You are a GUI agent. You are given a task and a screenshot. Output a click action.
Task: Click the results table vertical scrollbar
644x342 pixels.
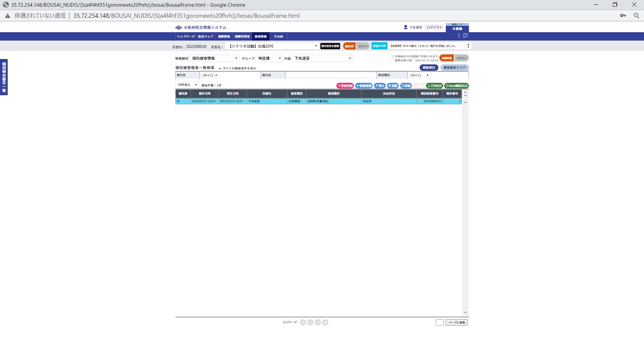click(x=465, y=201)
